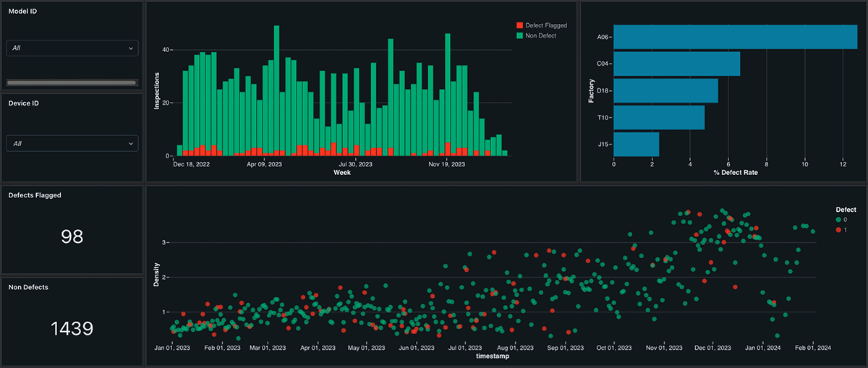
Task: Select the green Defect 0 legend dot
Action: coord(838,219)
